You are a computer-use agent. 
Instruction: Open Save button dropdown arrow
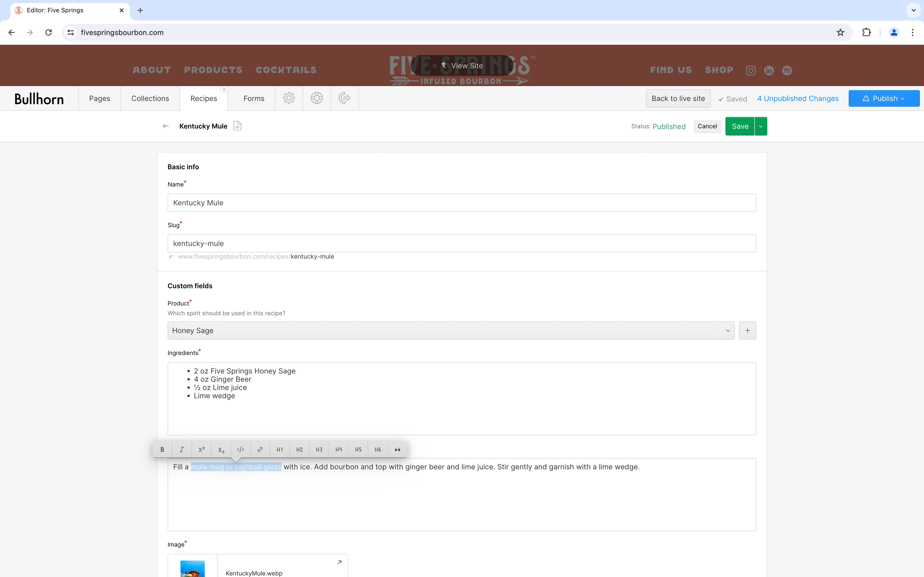tap(761, 126)
